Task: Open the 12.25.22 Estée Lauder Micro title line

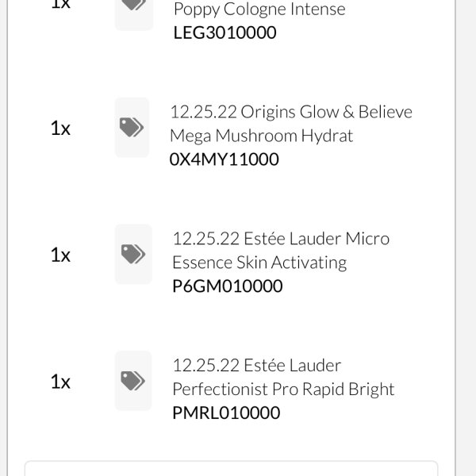Action: point(281,239)
